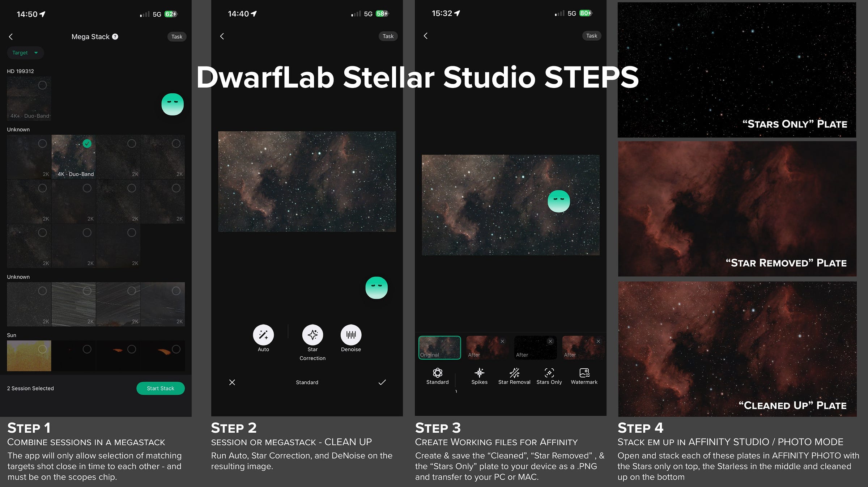Select the first session in the upper Unknown group
868x487 pixels.
(x=42, y=144)
